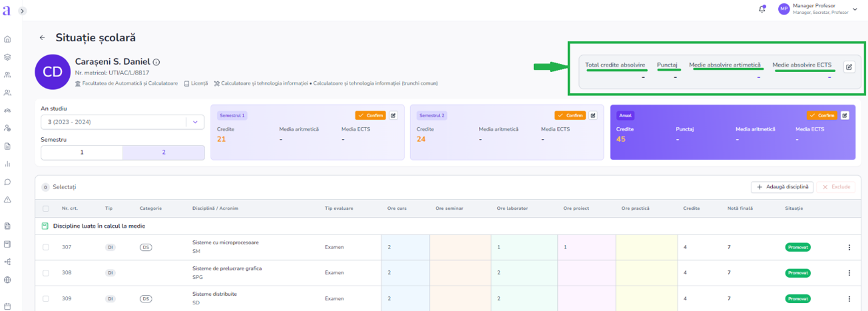
Task: Expand the sidebar with the chevron button
Action: tap(22, 11)
